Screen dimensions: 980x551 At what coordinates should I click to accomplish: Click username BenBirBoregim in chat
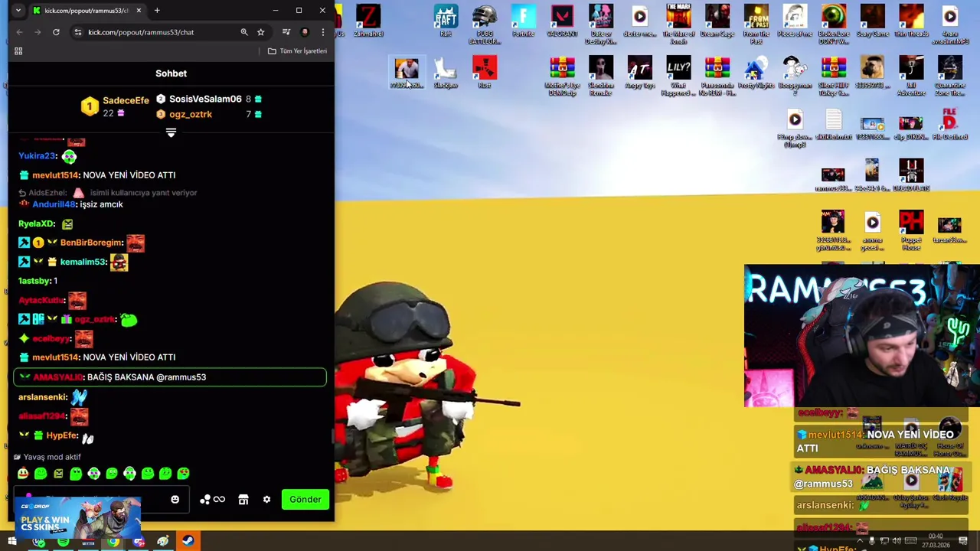pos(90,243)
